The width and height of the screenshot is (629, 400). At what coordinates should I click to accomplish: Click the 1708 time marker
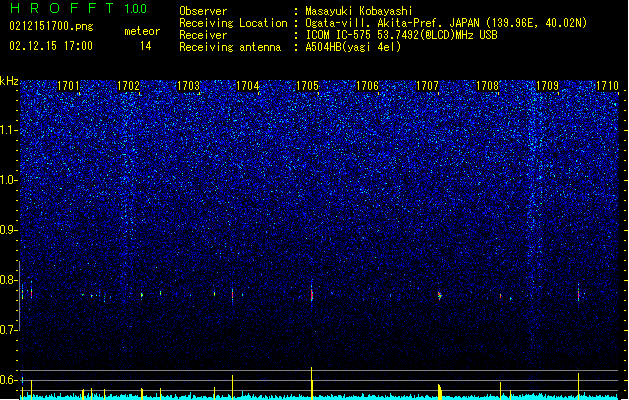487,86
